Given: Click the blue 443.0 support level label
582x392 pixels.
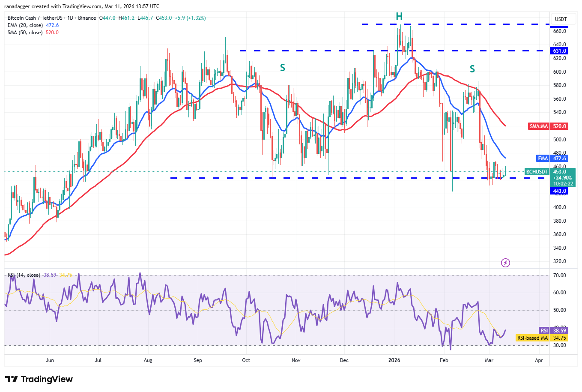Looking at the screenshot, I should (559, 191).
